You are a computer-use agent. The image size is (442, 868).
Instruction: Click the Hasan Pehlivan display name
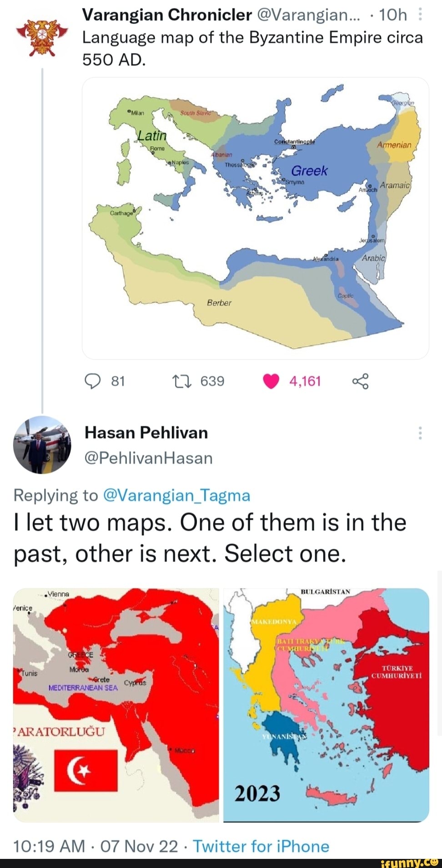click(x=146, y=432)
